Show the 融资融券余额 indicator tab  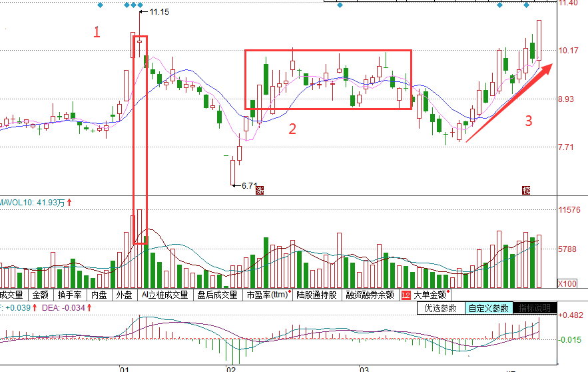pyautogui.click(x=370, y=295)
